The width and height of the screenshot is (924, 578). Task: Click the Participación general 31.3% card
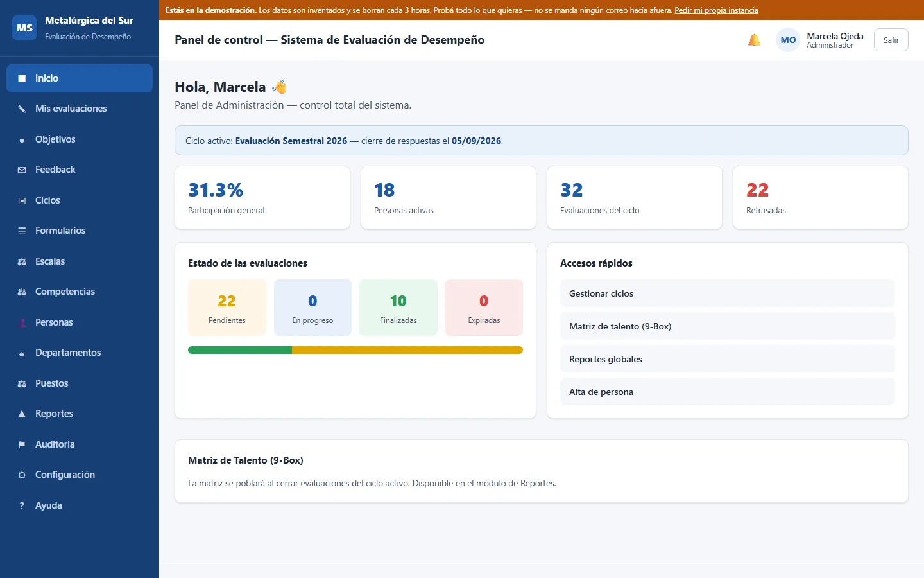(x=262, y=198)
